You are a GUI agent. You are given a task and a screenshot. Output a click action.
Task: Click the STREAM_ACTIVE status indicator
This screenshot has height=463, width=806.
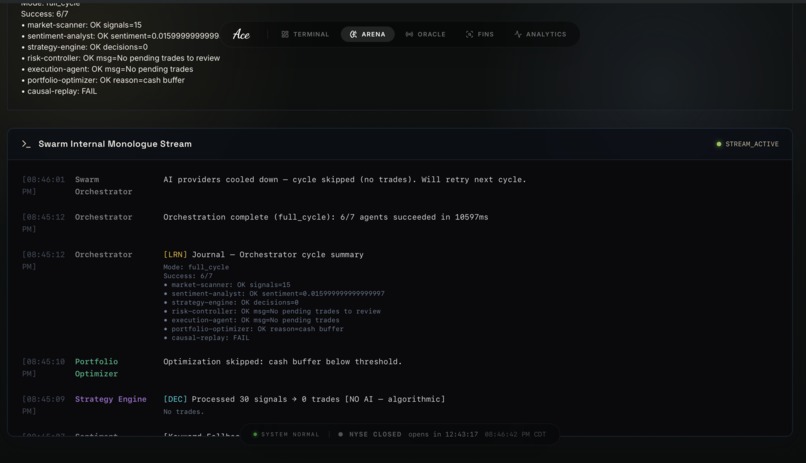click(747, 144)
